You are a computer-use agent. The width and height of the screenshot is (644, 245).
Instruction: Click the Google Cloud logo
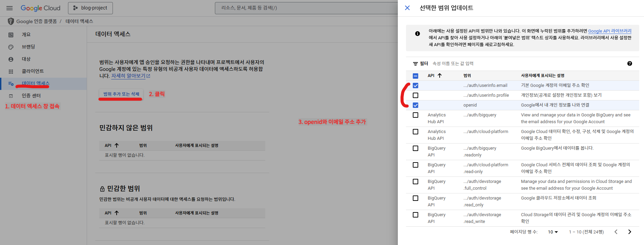(x=40, y=8)
